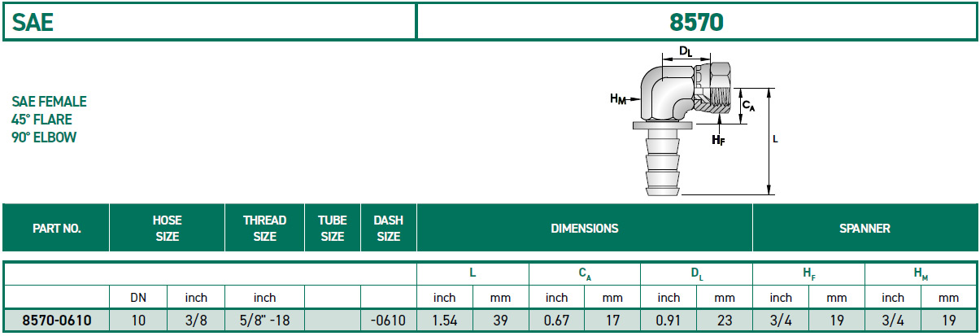The height and width of the screenshot is (336, 980).
Task: Click the DIMENSIONS column header
Action: tap(585, 229)
